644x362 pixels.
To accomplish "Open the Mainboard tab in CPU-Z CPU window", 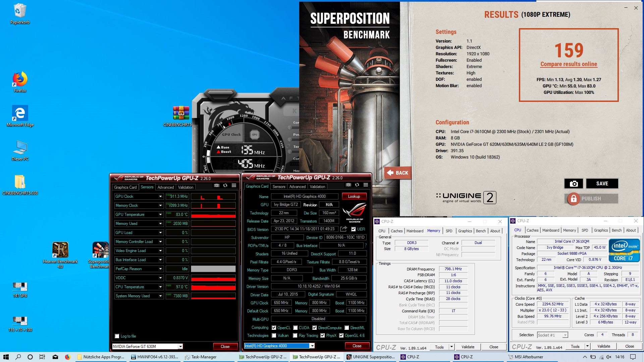I will pos(551,230).
